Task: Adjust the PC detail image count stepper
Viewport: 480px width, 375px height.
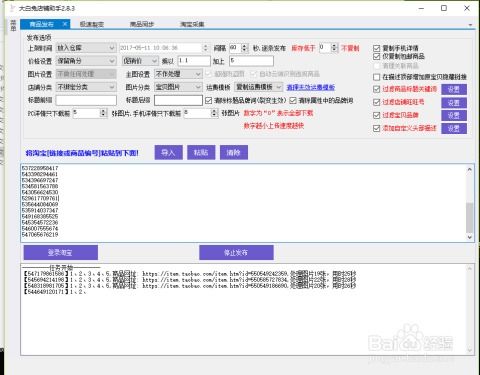Action: pyautogui.click(x=103, y=113)
